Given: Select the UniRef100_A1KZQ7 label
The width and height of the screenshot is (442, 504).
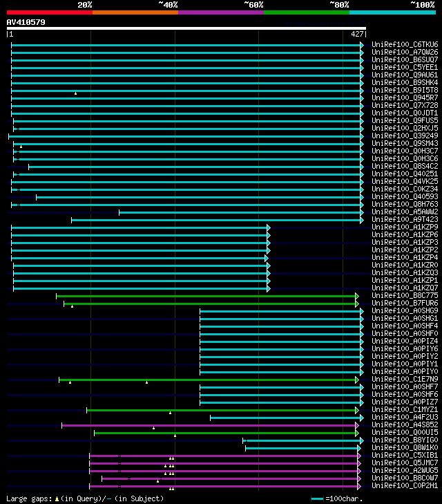Looking at the screenshot, I should [405, 288].
